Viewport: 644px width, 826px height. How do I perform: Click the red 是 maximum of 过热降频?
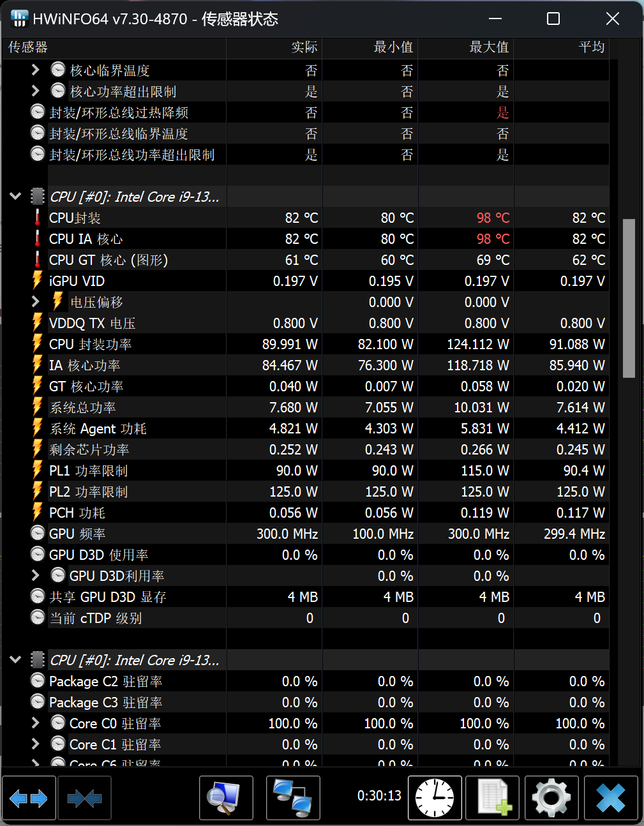click(503, 112)
